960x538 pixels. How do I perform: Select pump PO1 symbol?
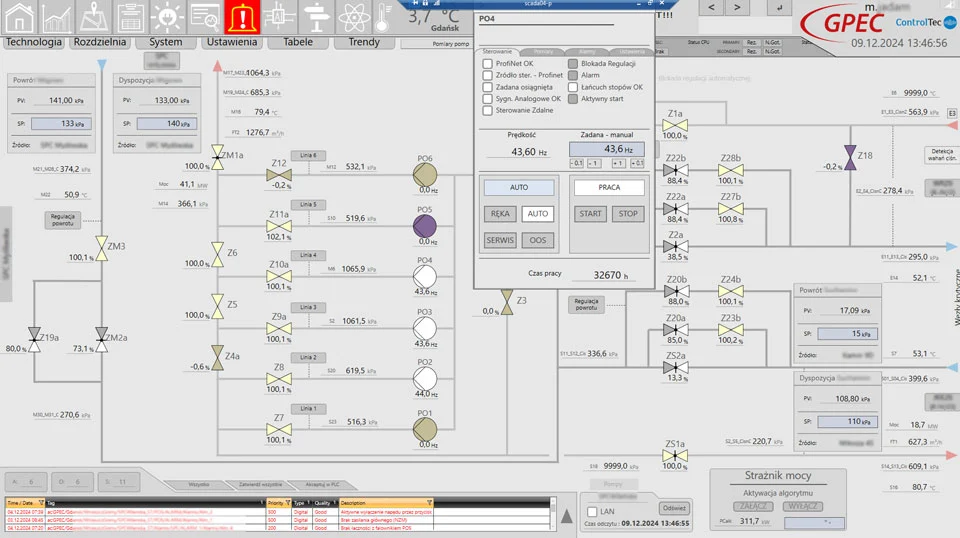[x=425, y=430]
